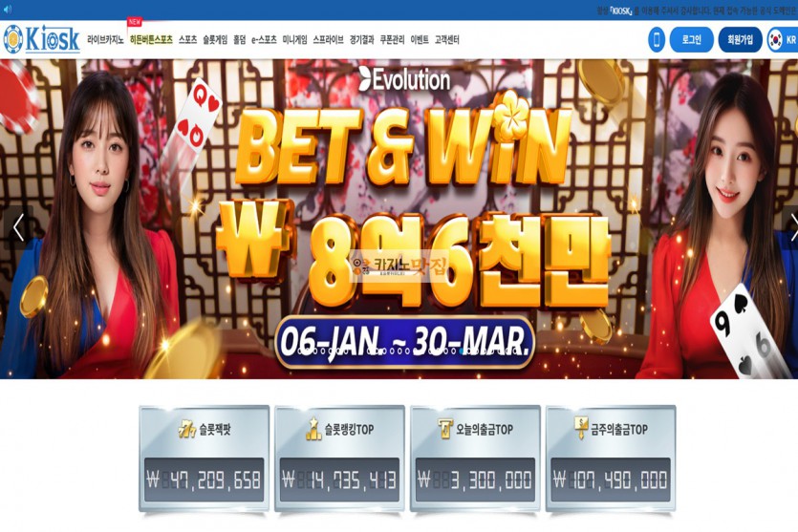Click the 회원가입 sign-up button
Viewport: 798px width, 532px height.
740,40
